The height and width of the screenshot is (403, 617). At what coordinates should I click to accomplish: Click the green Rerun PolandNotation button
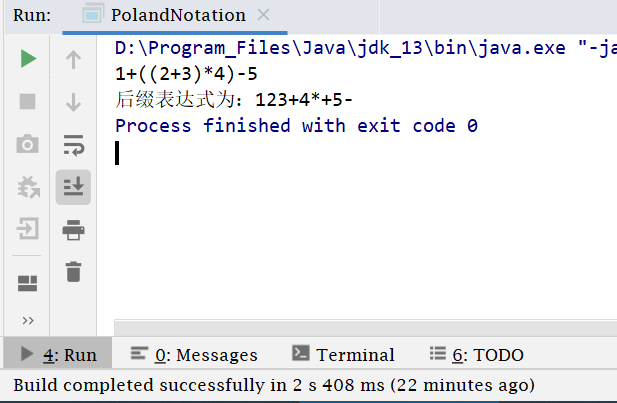[28, 60]
